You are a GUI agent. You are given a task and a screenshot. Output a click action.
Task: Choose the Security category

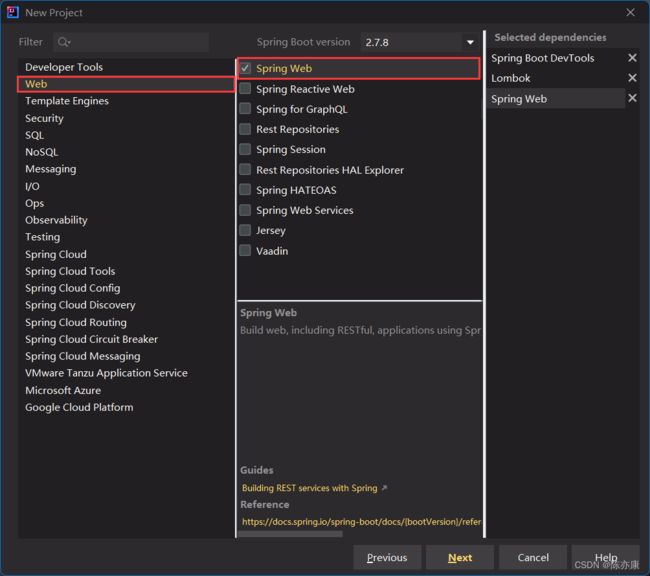coord(126,118)
